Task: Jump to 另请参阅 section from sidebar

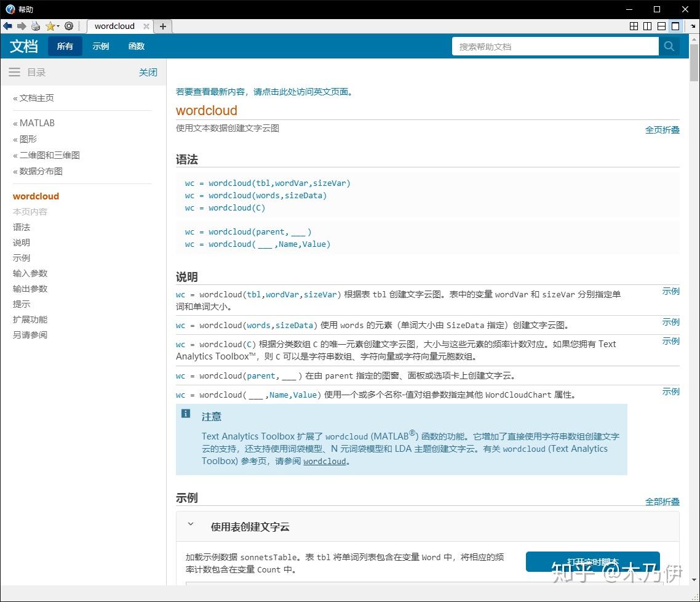Action: coord(30,334)
